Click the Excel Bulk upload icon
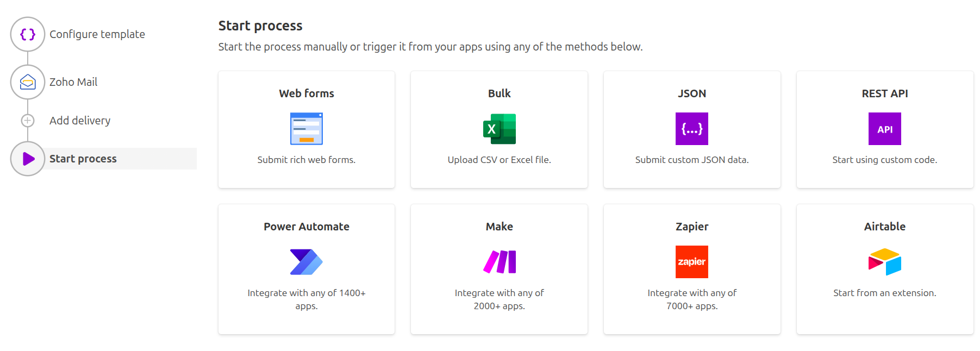 (x=499, y=129)
